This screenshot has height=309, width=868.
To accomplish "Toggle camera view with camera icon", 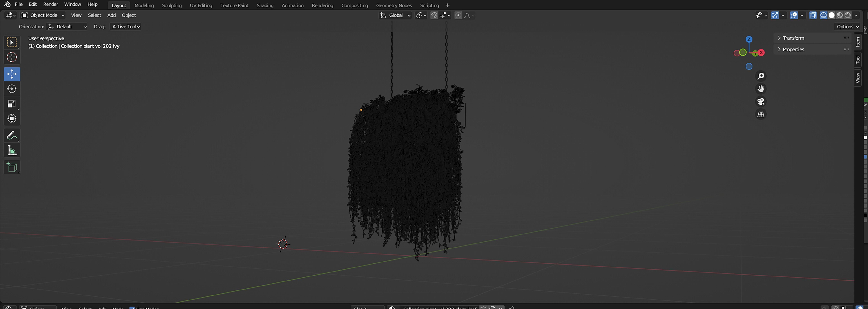I will (761, 102).
